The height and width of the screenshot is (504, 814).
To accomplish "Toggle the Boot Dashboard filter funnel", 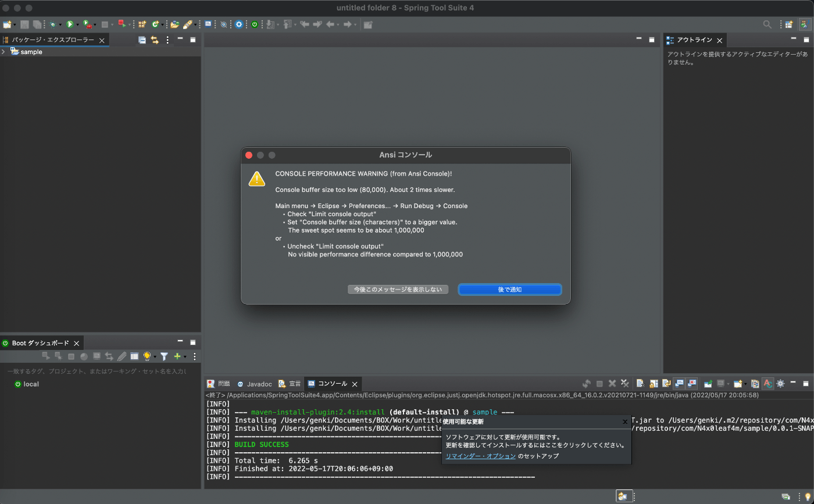I will click(165, 356).
